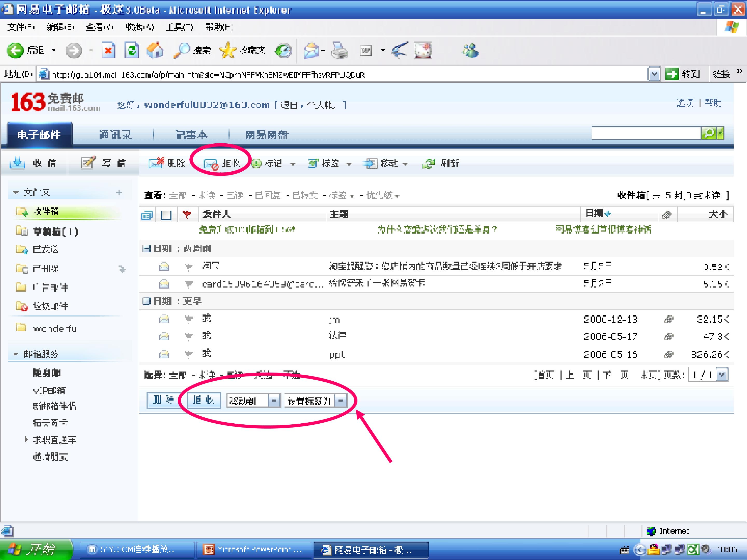This screenshot has height=560, width=747.
Task: Click bottom Reject (拒收) button
Action: coord(204,400)
